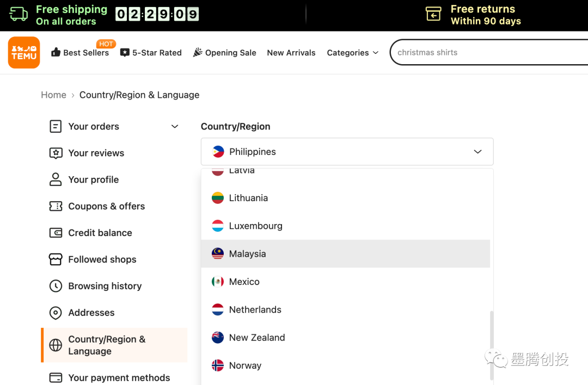Click the Temu logo icon

[24, 53]
